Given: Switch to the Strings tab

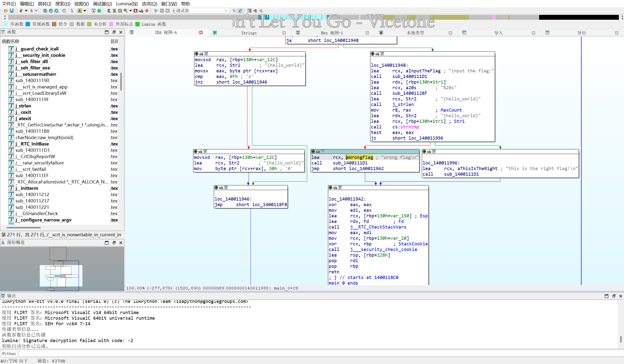Looking at the screenshot, I should 249,33.
